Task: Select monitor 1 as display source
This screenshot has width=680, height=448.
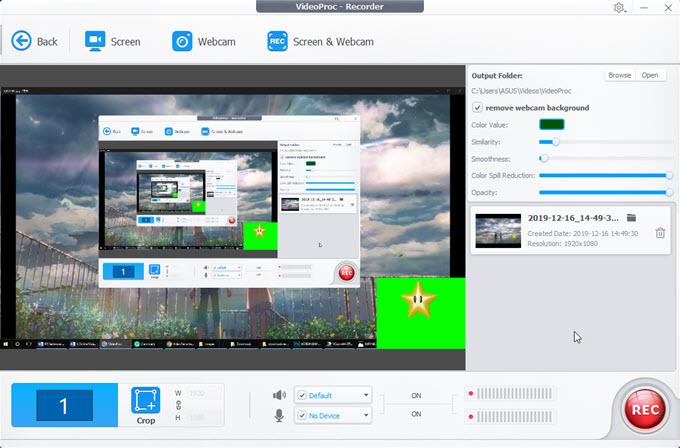Action: pos(64,405)
